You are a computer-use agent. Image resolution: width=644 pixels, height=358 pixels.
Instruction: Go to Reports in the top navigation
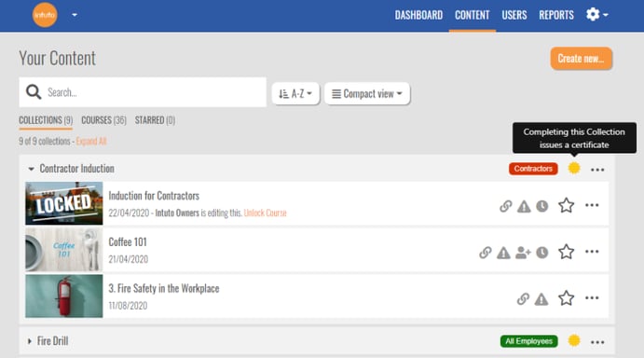pyautogui.click(x=556, y=15)
